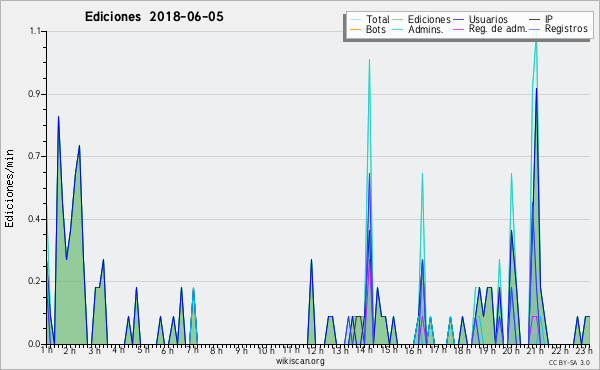The image size is (600, 370).
Task: Click the y-axis value 0.7
Action: point(35,156)
